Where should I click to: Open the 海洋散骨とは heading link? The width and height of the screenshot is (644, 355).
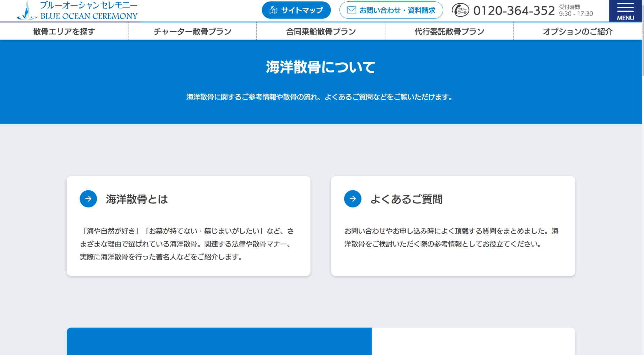[x=137, y=199]
